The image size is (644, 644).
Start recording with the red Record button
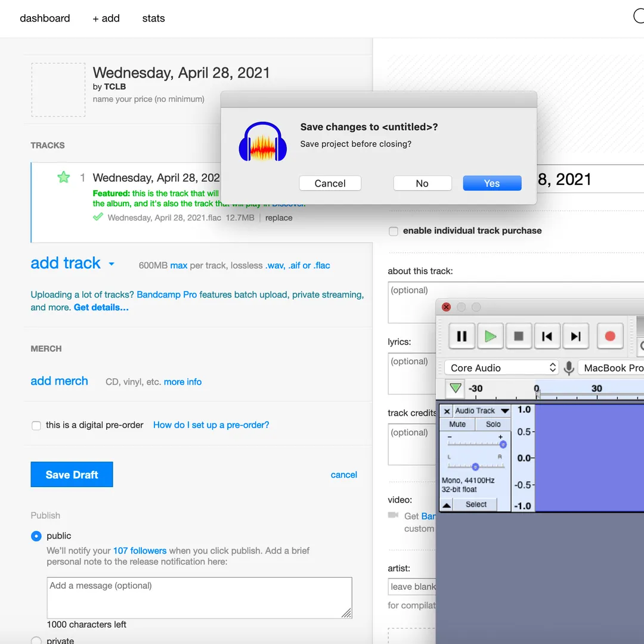[610, 336]
